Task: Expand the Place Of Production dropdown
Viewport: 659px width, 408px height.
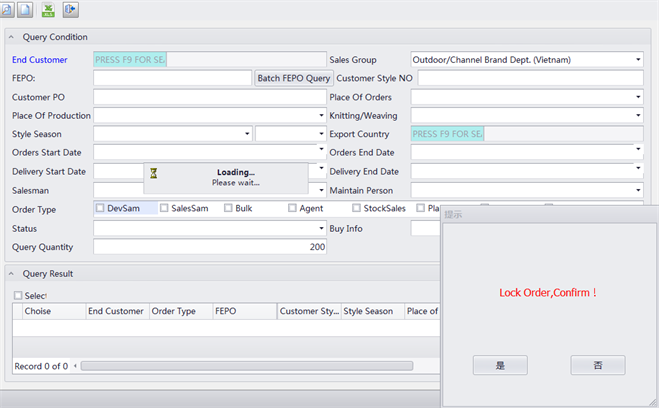Action: (319, 116)
